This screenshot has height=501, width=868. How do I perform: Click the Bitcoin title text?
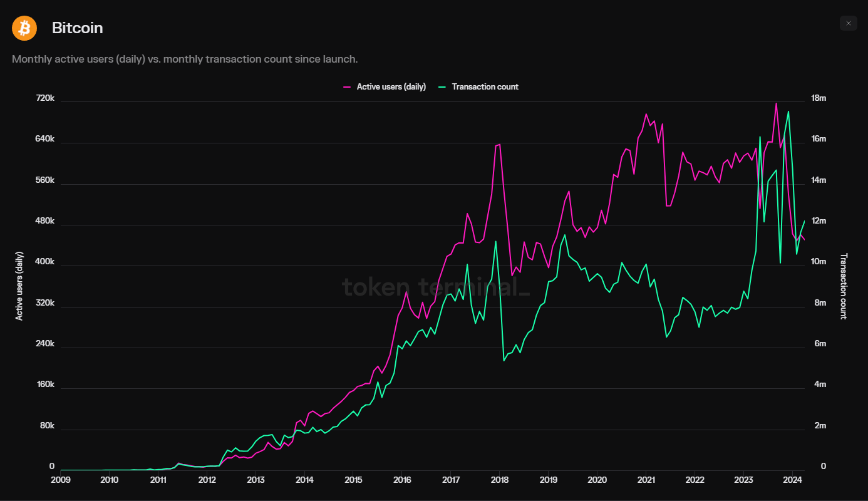coord(77,28)
